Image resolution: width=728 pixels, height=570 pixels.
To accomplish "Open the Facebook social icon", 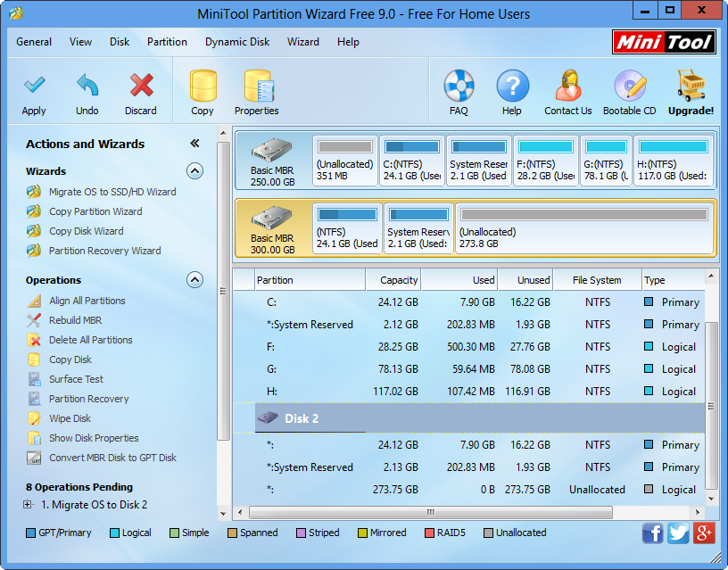I will coord(653,533).
